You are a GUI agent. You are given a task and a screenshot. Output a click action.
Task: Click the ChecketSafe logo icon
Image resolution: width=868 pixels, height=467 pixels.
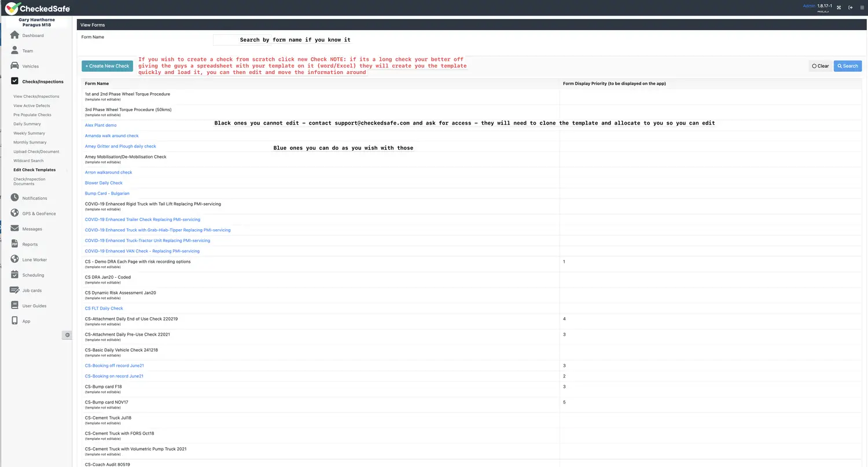click(x=11, y=8)
